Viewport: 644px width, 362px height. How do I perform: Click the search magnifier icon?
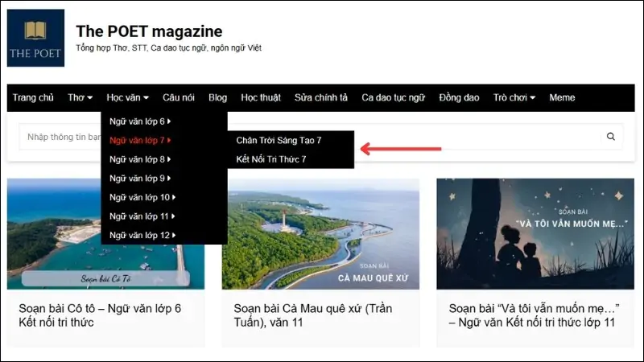tap(611, 137)
